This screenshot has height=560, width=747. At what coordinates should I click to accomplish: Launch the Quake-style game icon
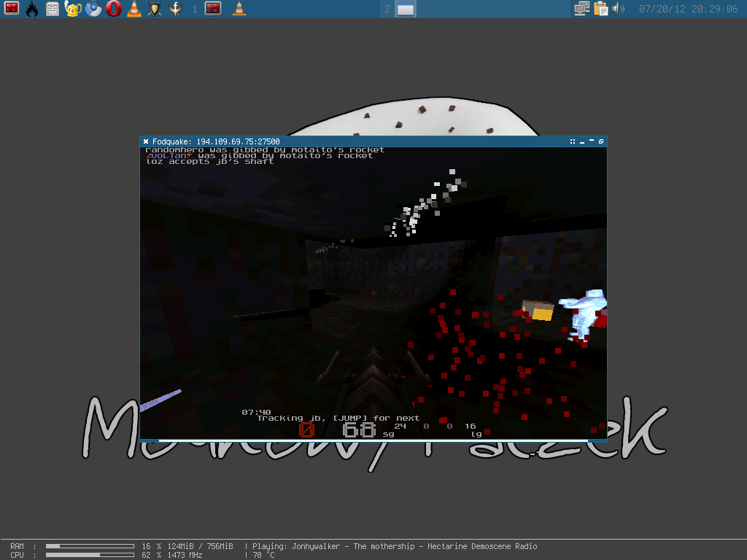[x=175, y=9]
